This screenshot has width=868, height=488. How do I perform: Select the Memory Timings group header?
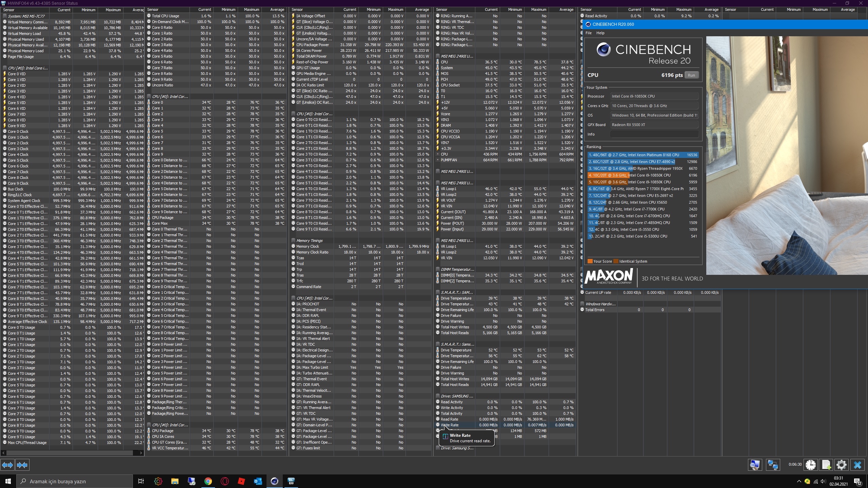click(361, 241)
